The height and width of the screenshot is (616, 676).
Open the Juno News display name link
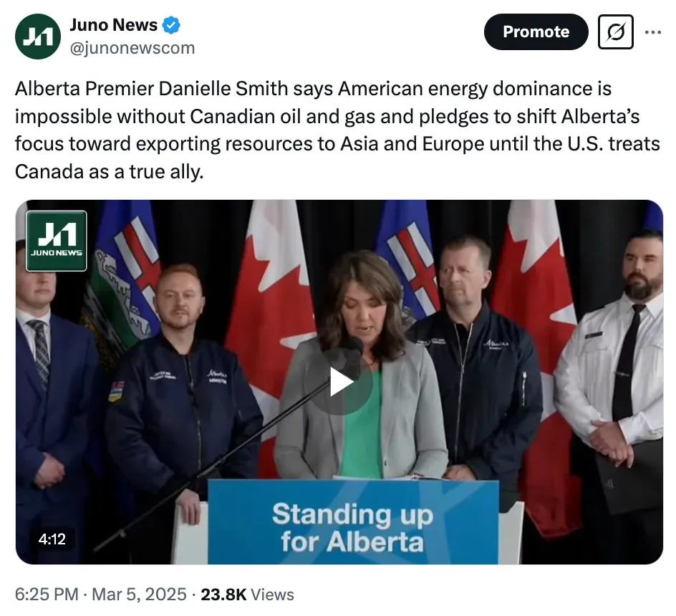113,25
